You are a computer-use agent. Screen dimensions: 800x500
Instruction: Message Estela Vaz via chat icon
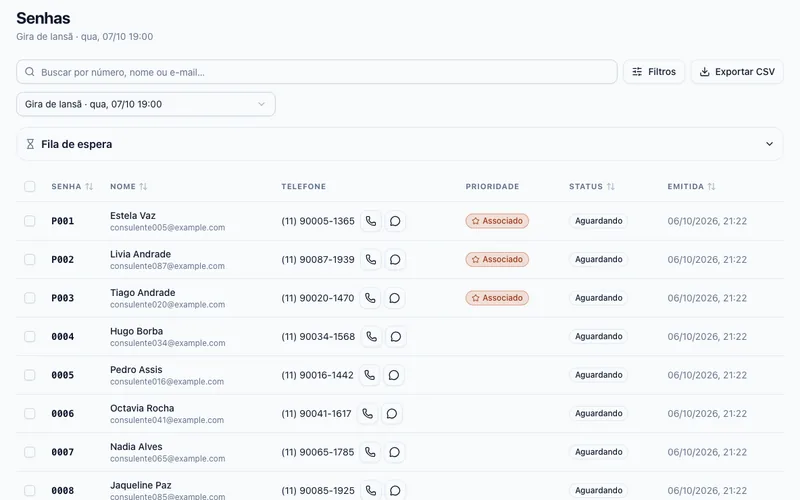(395, 221)
